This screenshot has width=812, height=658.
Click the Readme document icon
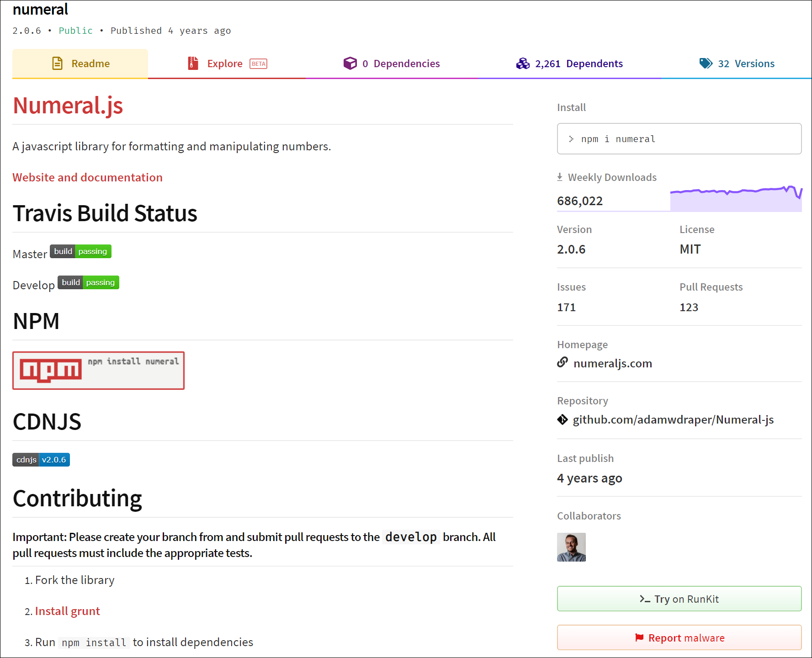point(57,64)
